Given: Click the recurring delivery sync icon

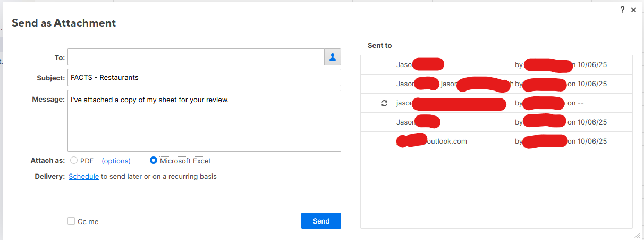Looking at the screenshot, I should point(384,103).
